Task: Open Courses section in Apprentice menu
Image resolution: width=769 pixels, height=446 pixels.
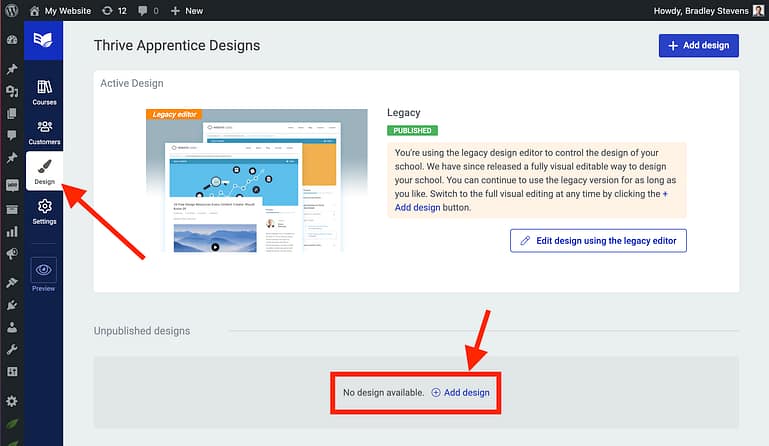Action: (x=44, y=92)
